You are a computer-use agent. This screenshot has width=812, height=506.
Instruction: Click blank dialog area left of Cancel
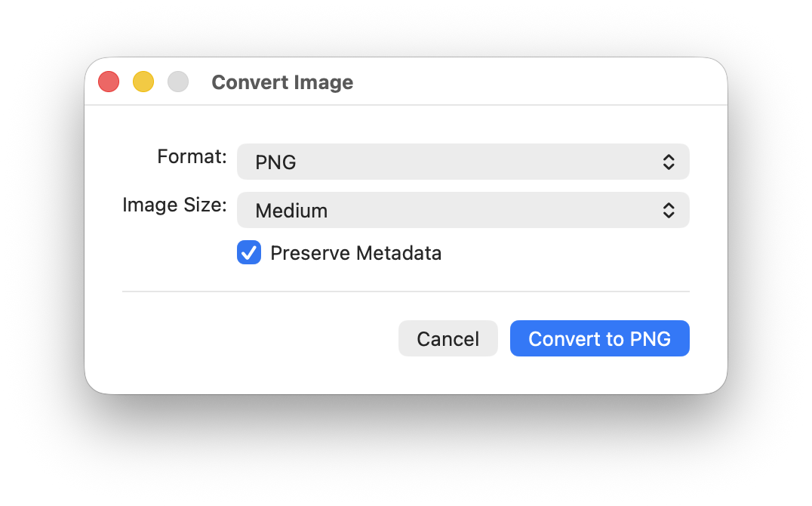tap(257, 338)
